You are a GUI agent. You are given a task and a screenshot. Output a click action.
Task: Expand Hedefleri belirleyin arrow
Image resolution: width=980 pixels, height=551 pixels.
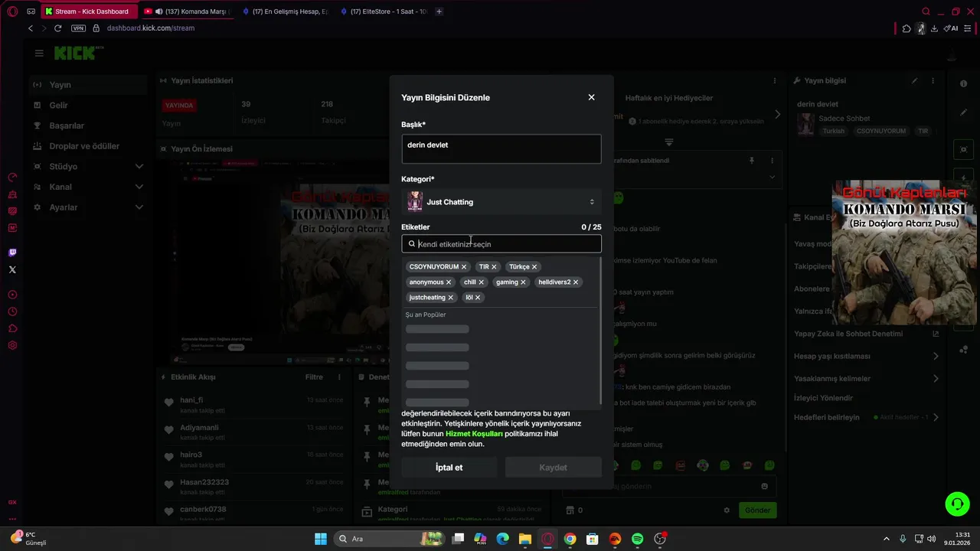tap(936, 418)
